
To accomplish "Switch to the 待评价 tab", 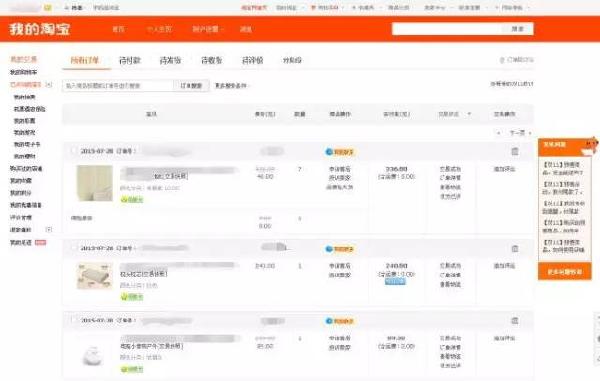I will 253,60.
